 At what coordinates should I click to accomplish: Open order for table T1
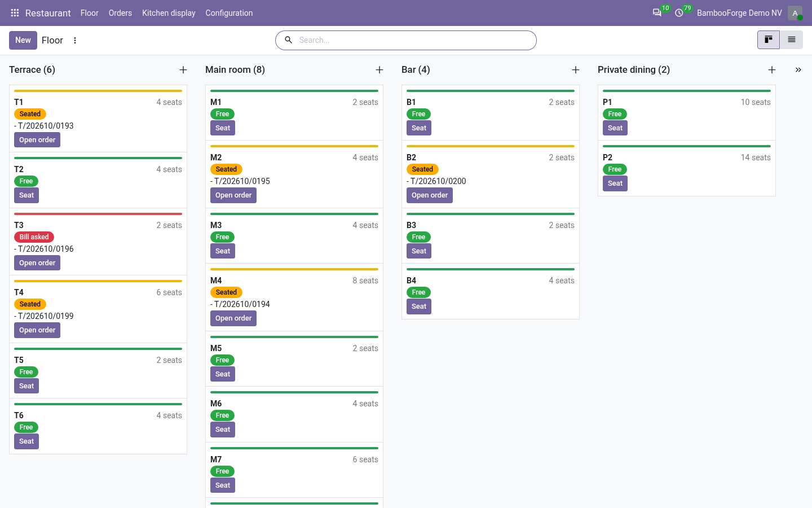37,140
